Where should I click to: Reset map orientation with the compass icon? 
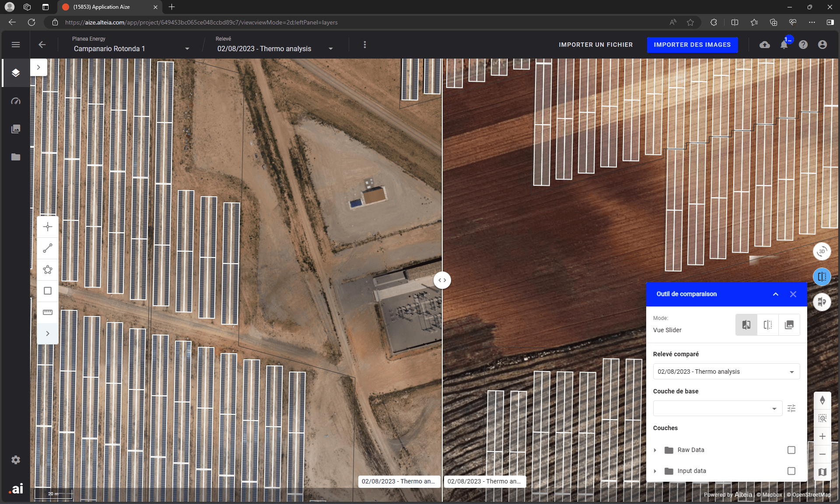823,400
